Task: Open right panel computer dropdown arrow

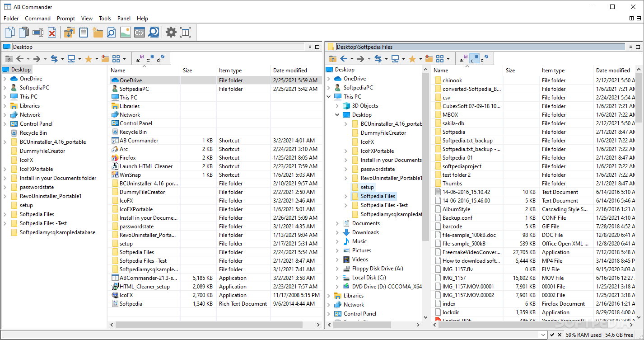Action: (403, 59)
